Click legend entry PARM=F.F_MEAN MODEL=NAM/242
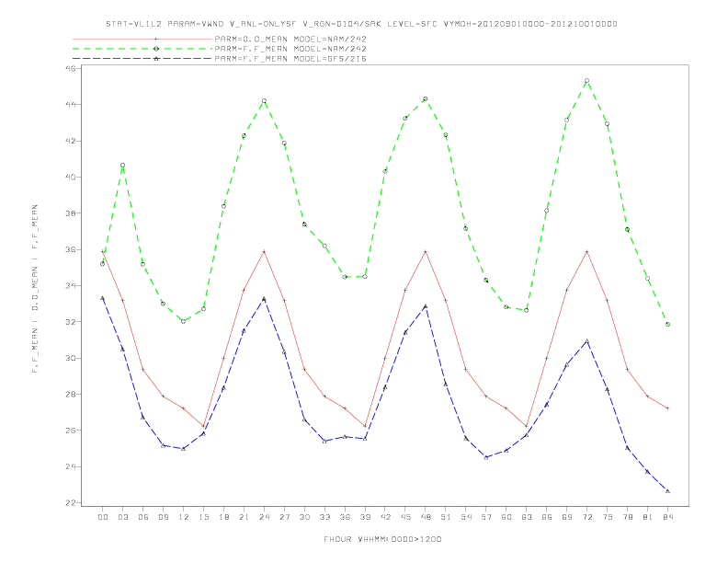This screenshot has width=728, height=563. [x=290, y=49]
